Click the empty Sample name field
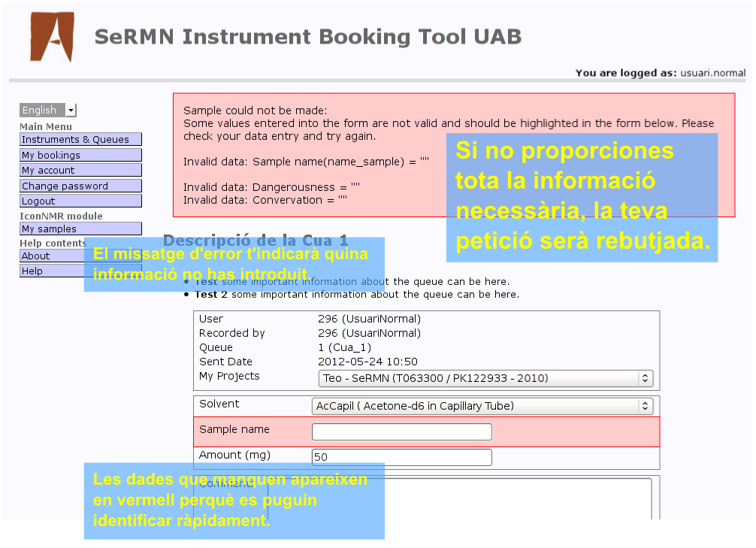This screenshot has width=756, height=548. pyautogui.click(x=402, y=431)
